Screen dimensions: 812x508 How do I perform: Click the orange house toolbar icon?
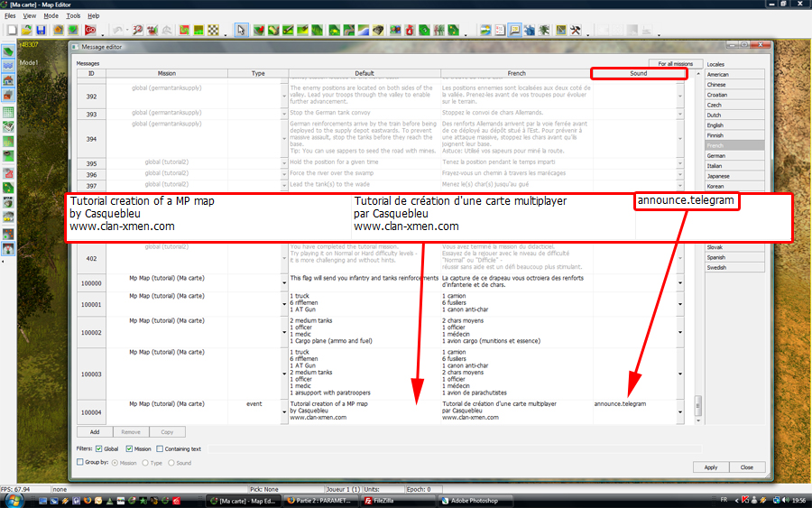coord(58,30)
